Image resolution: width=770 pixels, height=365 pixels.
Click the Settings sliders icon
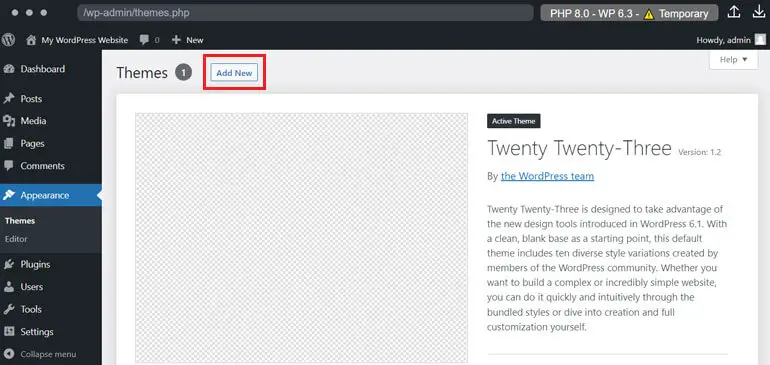pos(9,332)
